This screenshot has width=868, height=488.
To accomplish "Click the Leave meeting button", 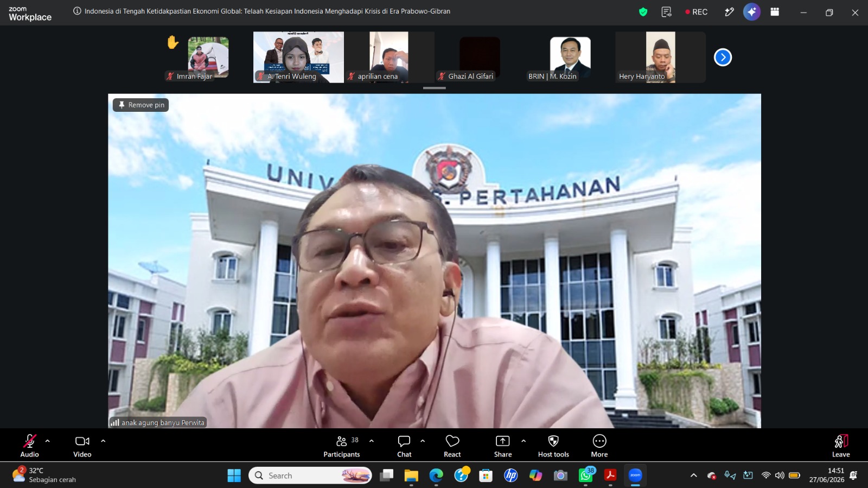I will [841, 446].
